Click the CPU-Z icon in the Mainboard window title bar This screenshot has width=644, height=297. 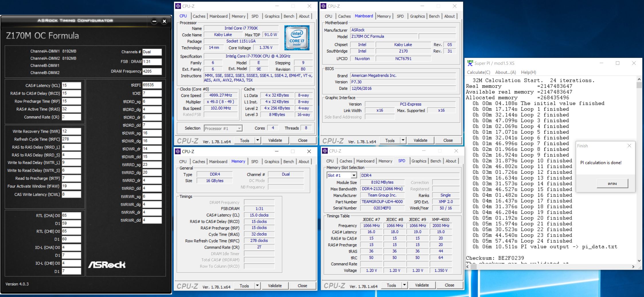323,6
